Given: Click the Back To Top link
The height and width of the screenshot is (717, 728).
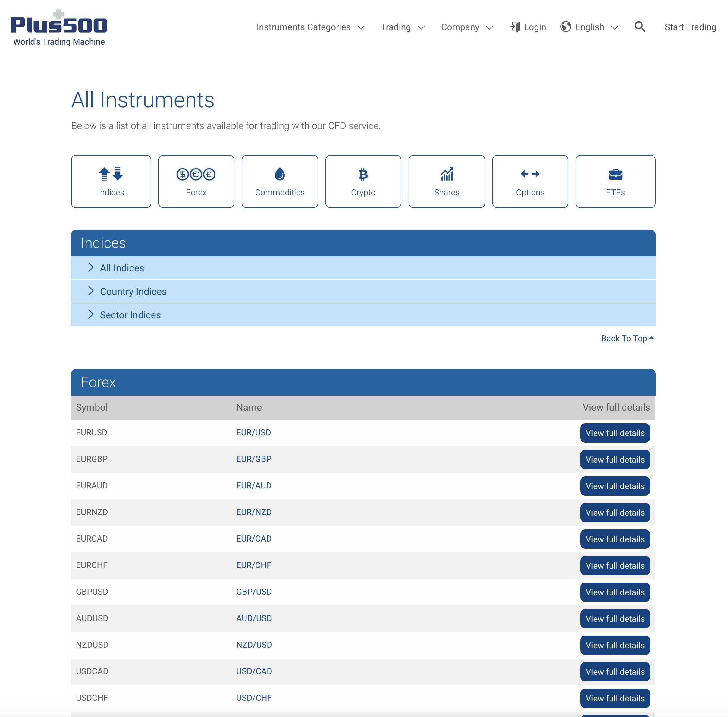Looking at the screenshot, I should click(x=627, y=338).
